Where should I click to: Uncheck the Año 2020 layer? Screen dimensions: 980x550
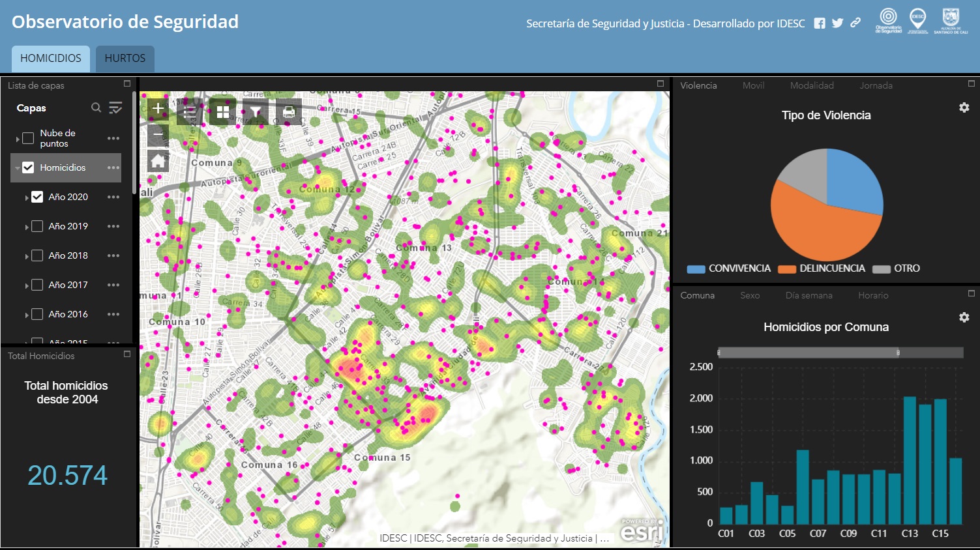pos(37,196)
